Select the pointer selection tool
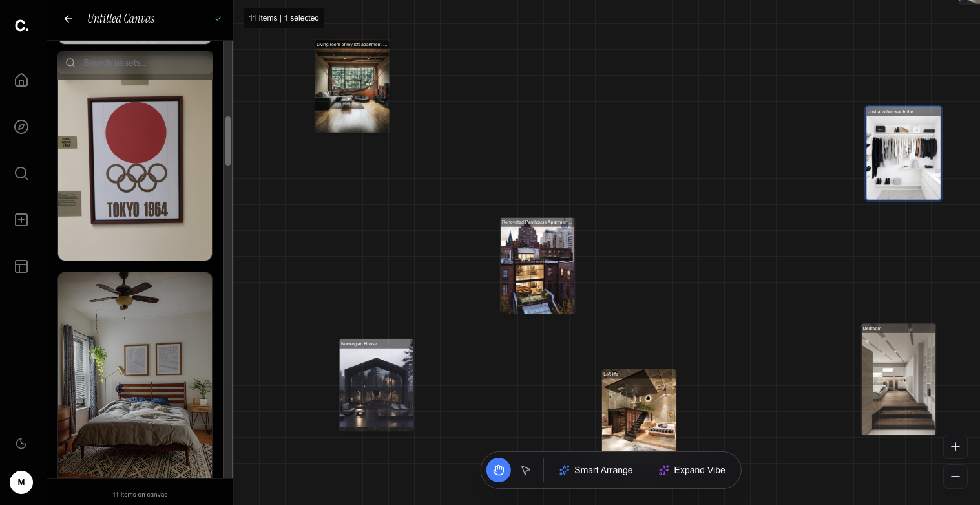Image resolution: width=980 pixels, height=505 pixels. [526, 470]
